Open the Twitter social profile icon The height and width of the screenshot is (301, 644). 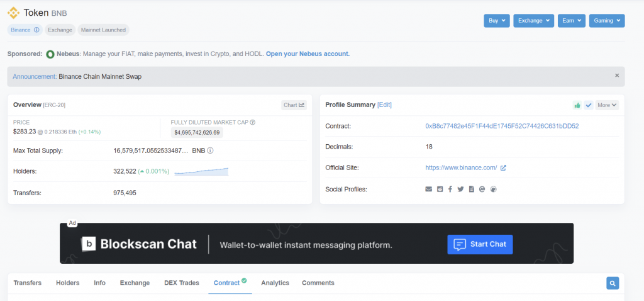(x=460, y=189)
